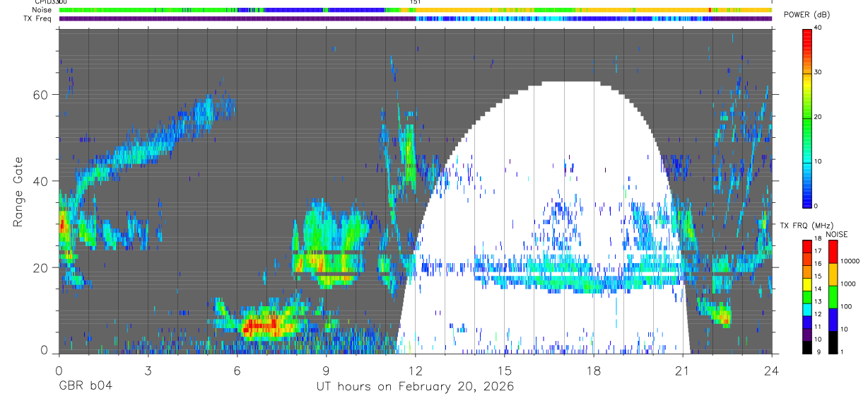Click the 24 tick label on UT hours axis
The width and height of the screenshot is (868, 401).
pos(772,370)
